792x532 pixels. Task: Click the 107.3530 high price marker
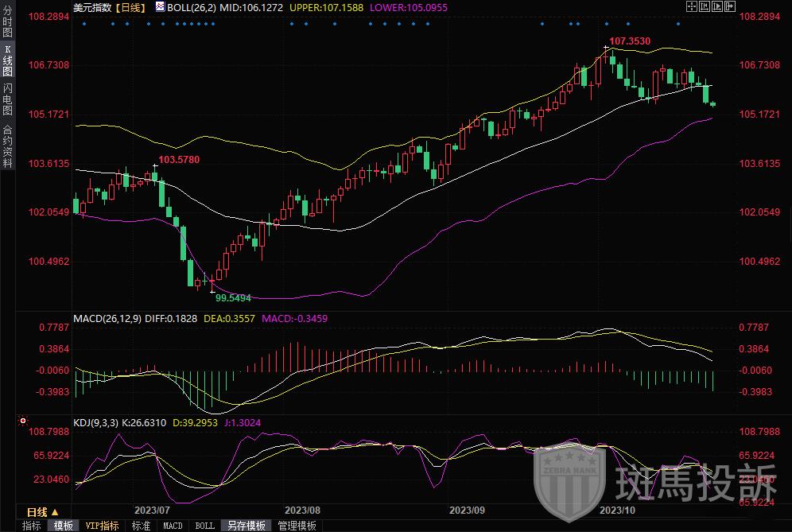[x=629, y=41]
